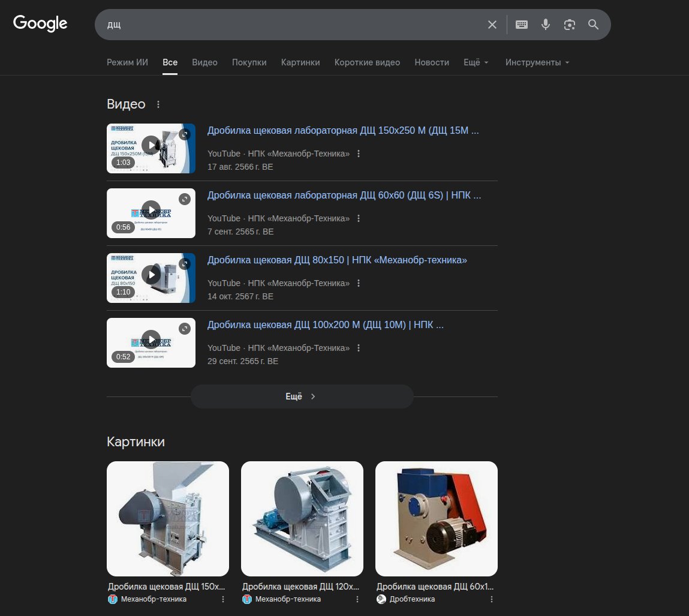Open the Картинки tab
The height and width of the screenshot is (616, 689).
(x=300, y=62)
